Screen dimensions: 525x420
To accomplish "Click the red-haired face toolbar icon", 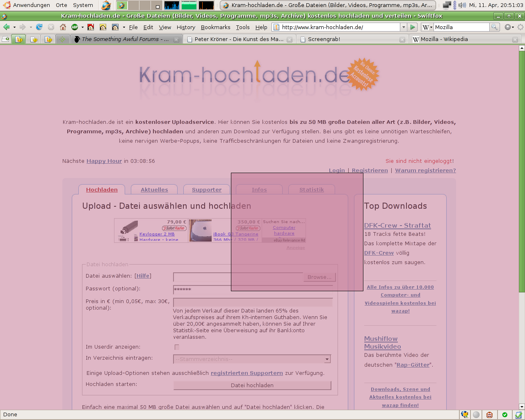I will (x=91, y=27).
